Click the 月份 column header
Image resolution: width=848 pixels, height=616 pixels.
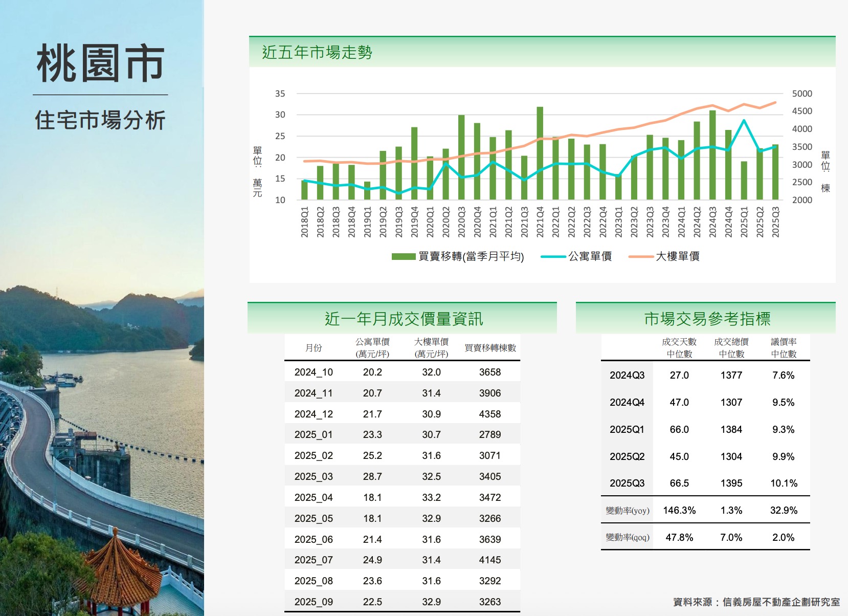pos(314,348)
